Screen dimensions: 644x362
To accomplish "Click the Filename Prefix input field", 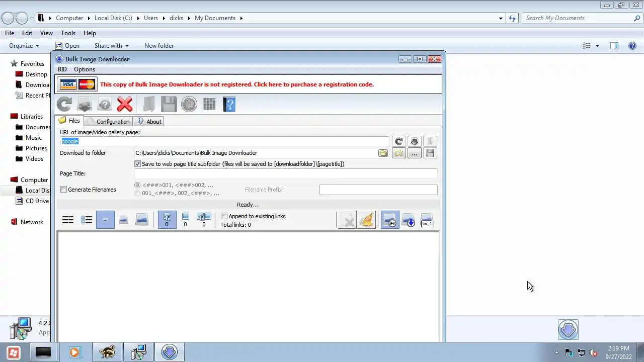I will point(378,190).
